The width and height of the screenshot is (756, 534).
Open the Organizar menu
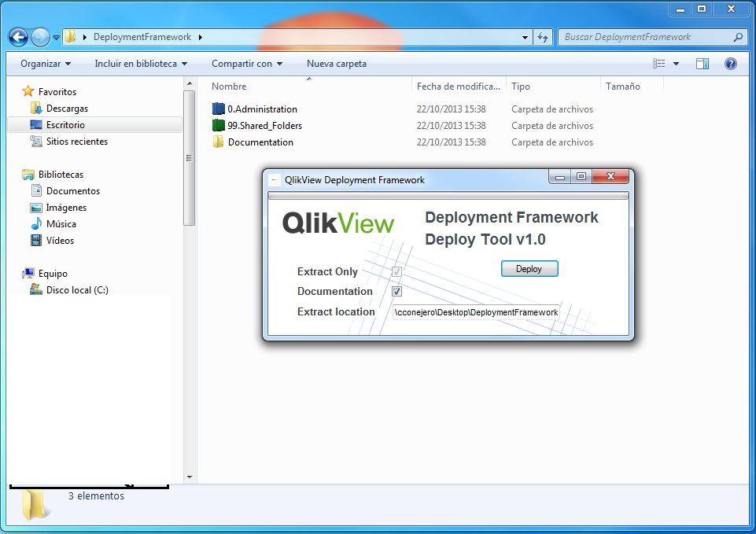(x=46, y=64)
